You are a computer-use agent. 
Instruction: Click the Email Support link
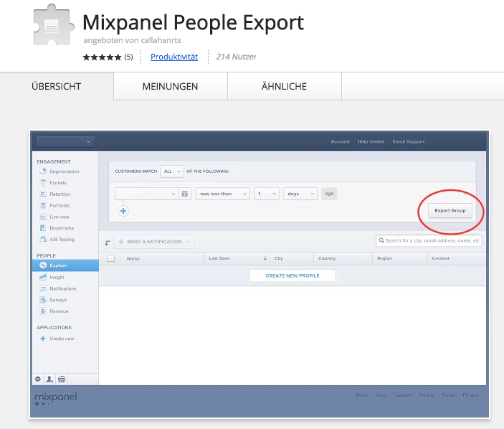pos(408,141)
